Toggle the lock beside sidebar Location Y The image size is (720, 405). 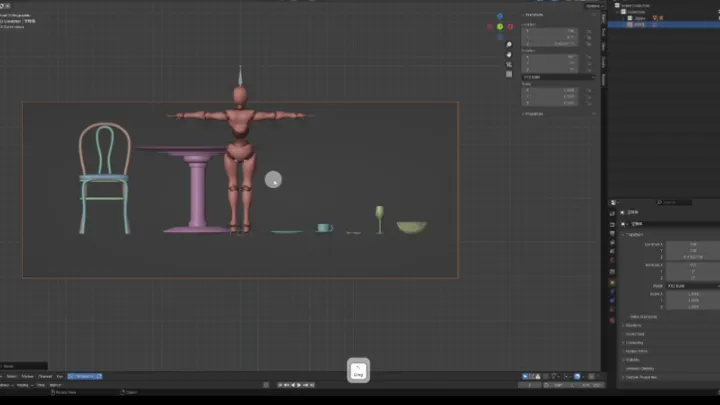[x=588, y=37]
